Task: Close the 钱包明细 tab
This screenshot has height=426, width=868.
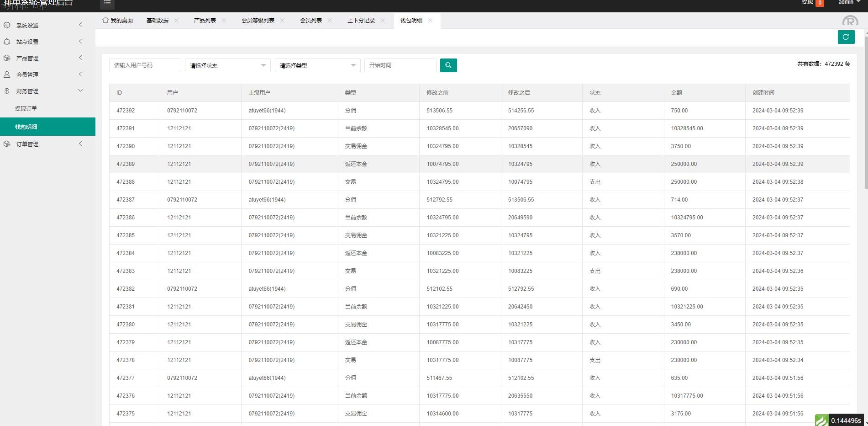Action: 430,21
